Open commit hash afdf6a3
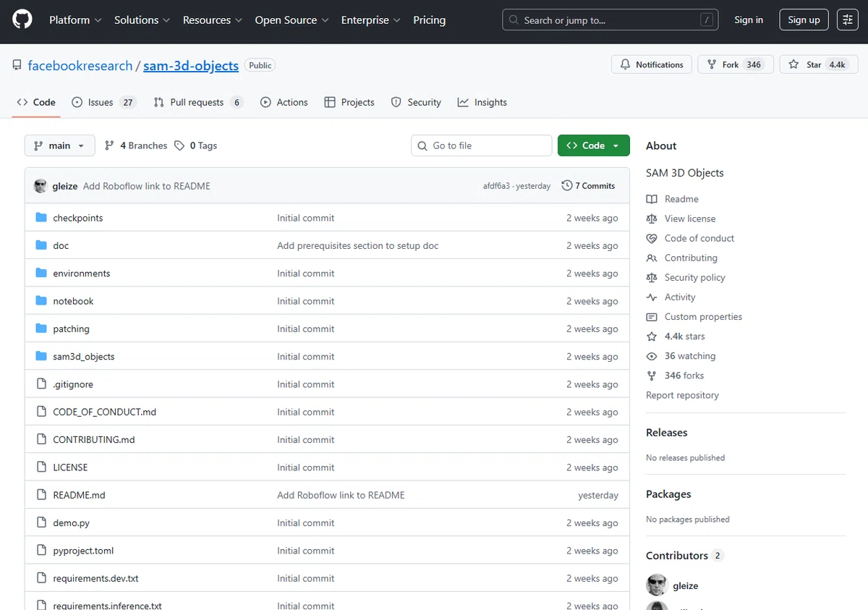 [x=496, y=186]
